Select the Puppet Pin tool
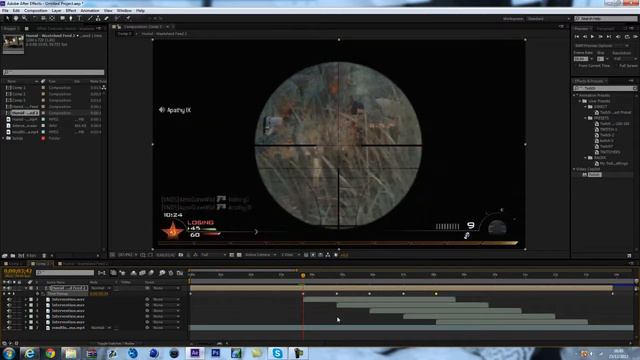This screenshot has height=360, width=640. click(128, 18)
